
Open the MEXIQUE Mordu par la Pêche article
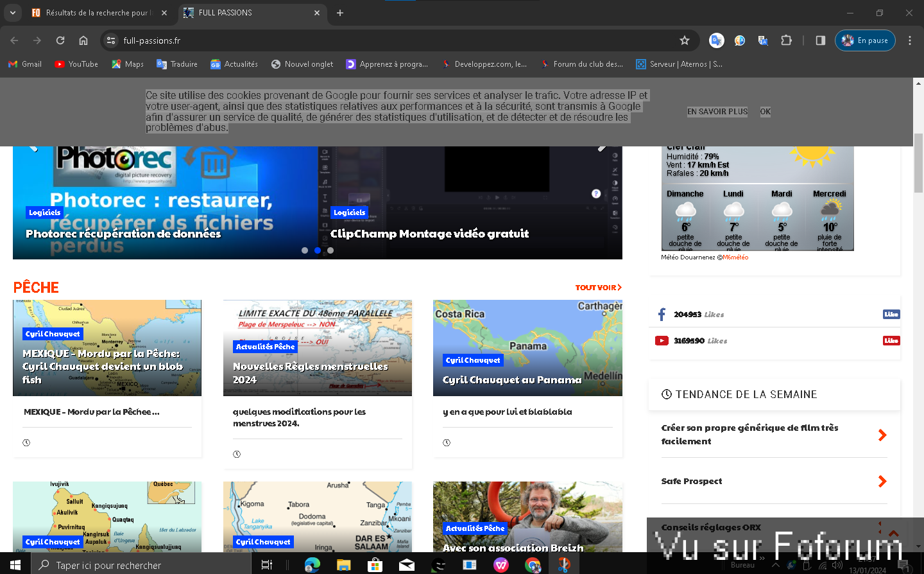pyautogui.click(x=101, y=367)
